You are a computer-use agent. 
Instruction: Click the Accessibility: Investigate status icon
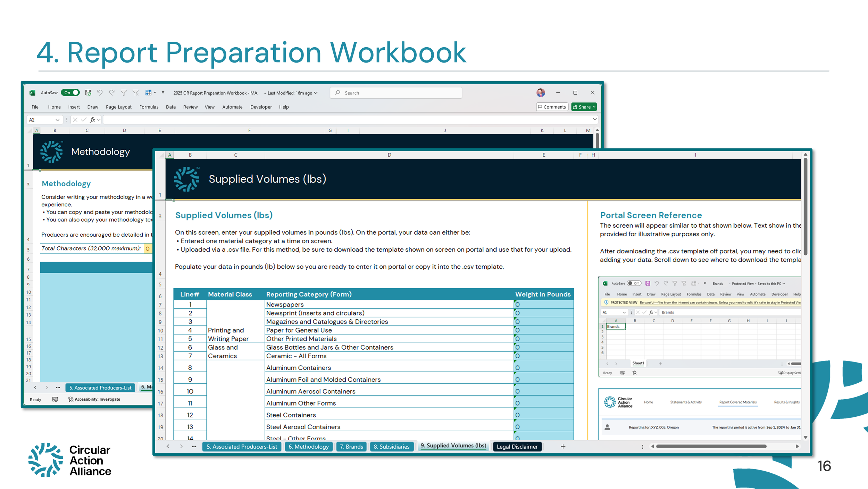click(x=71, y=399)
